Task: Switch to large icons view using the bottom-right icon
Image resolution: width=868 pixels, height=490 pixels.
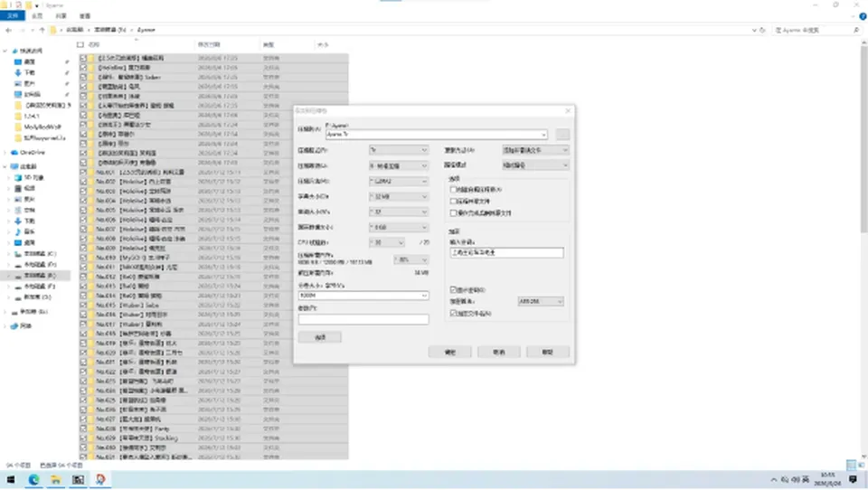Action: [x=861, y=465]
